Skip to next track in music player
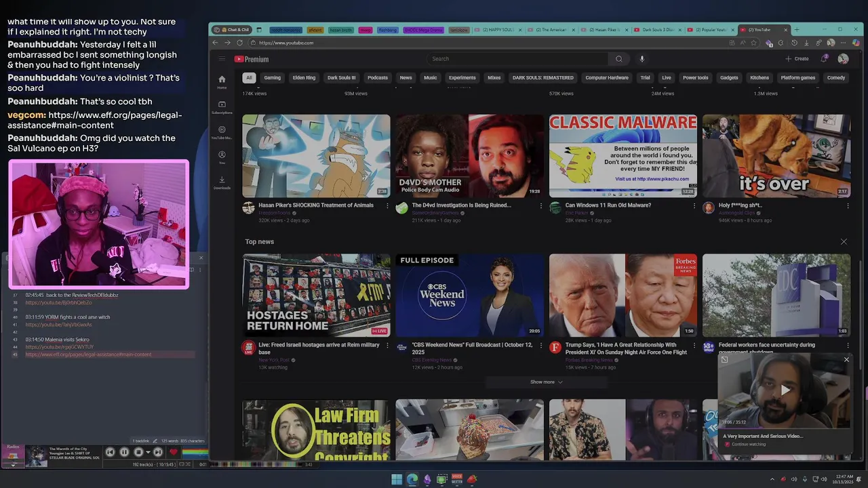Image resolution: width=868 pixels, height=488 pixels. (157, 452)
